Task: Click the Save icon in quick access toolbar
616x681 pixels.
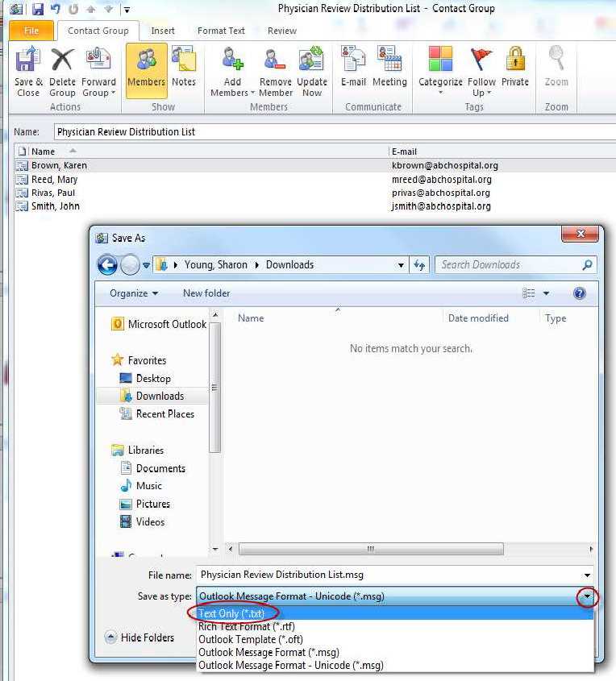Action: coord(38,9)
